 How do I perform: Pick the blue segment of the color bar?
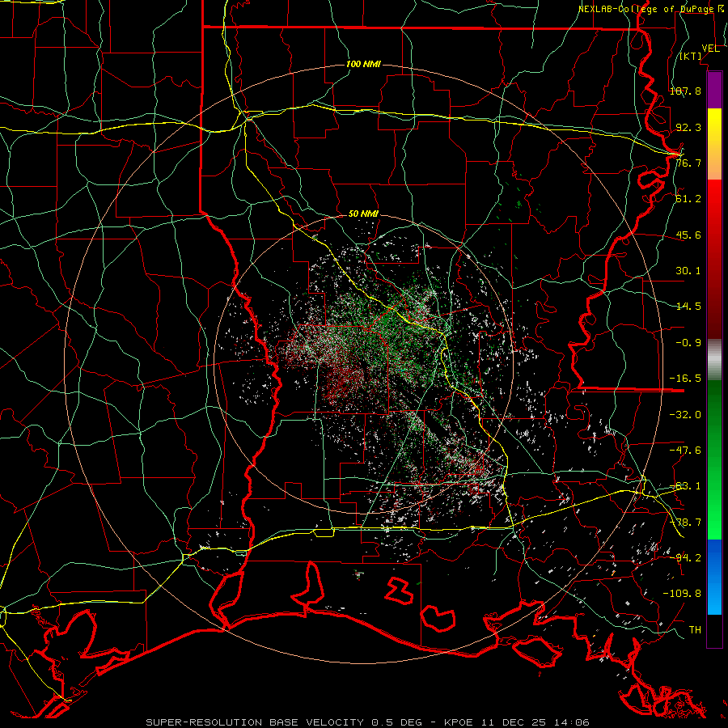pyautogui.click(x=714, y=577)
